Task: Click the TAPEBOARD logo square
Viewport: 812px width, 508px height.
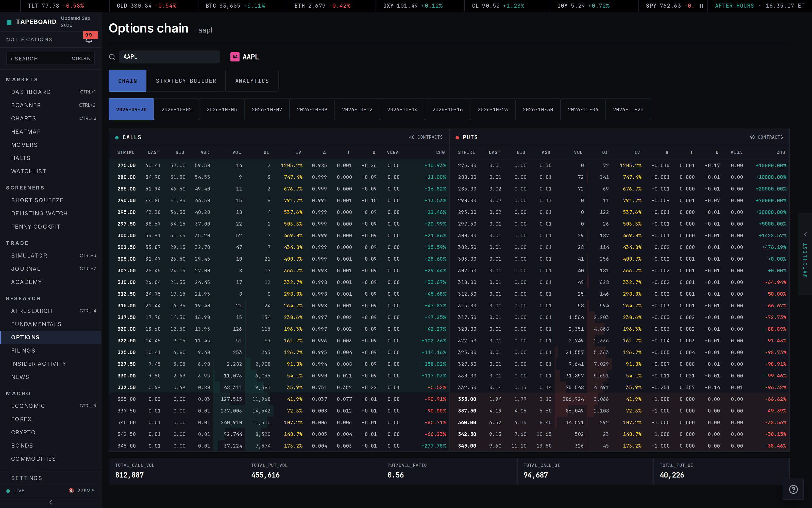Action: 9,22
